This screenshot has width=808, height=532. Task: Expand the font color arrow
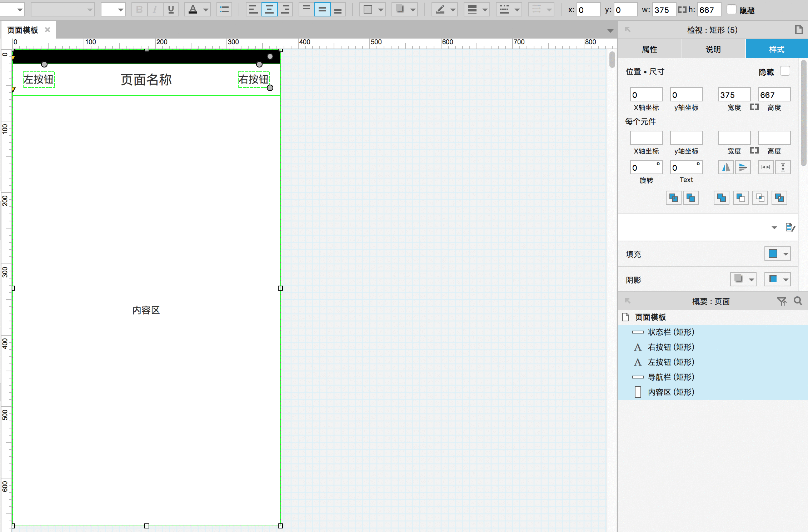coord(206,10)
